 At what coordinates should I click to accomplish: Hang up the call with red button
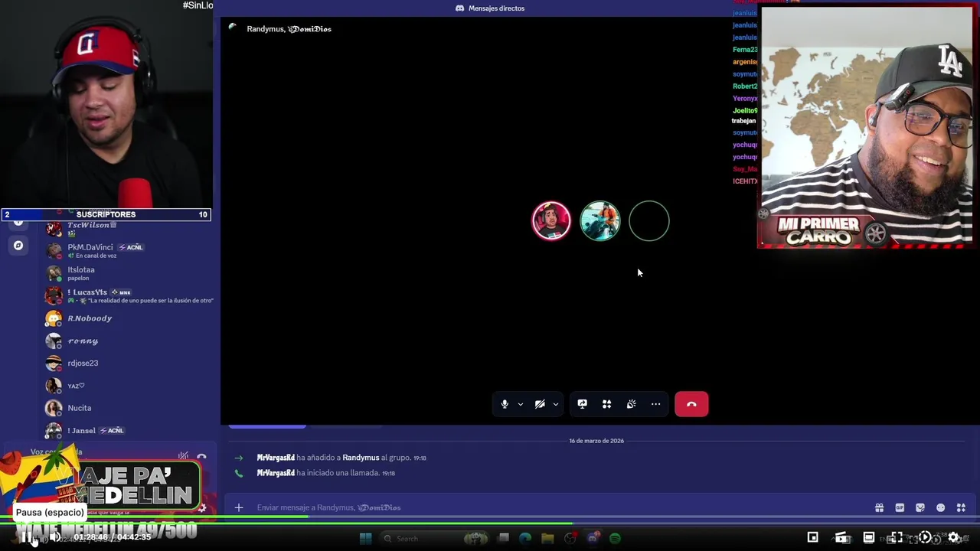tap(691, 404)
